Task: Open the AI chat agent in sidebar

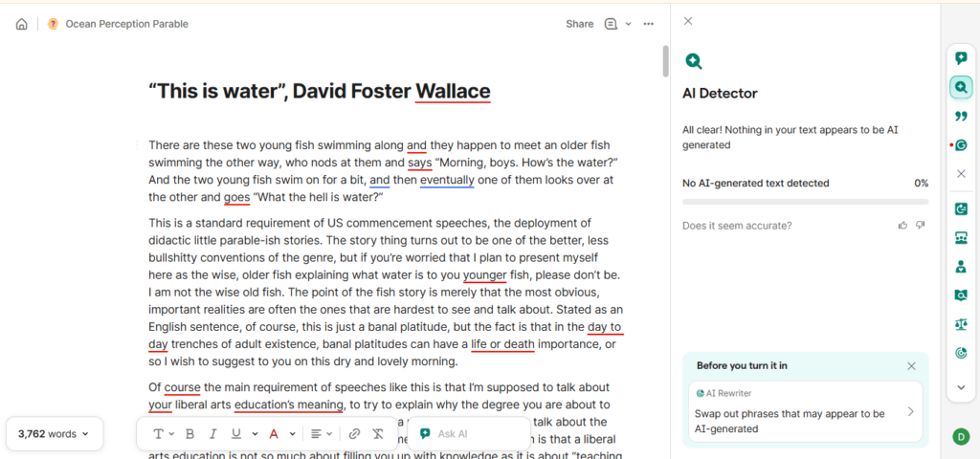Action: (x=961, y=58)
